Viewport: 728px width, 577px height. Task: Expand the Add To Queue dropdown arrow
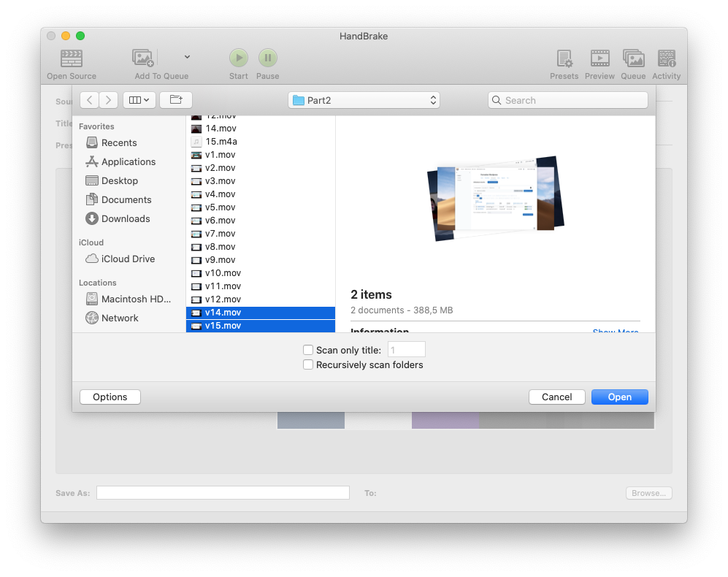187,57
